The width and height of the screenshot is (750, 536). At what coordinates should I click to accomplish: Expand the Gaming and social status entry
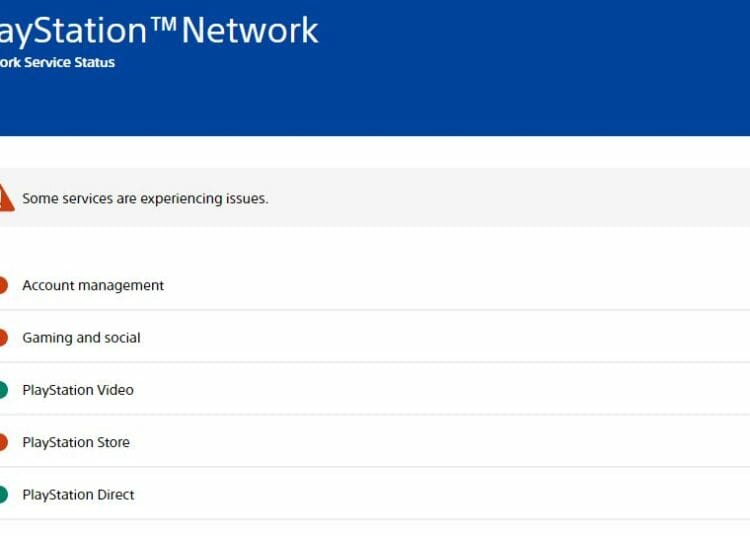point(375,338)
